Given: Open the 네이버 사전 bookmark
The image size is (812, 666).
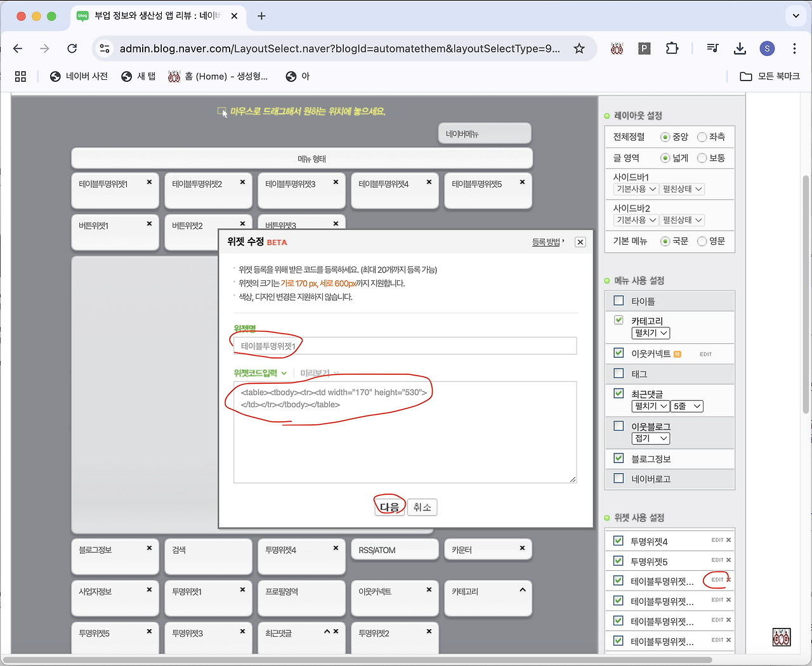Looking at the screenshot, I should [x=79, y=76].
